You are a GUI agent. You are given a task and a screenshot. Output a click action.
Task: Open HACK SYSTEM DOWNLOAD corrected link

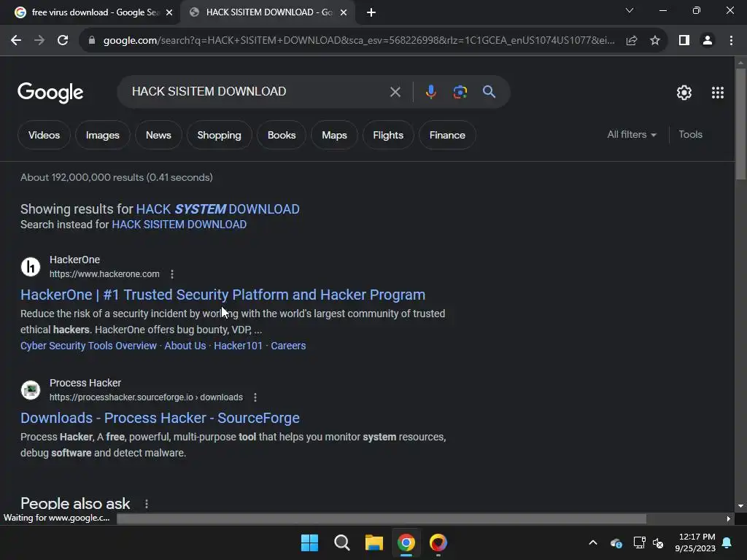pyautogui.click(x=217, y=209)
